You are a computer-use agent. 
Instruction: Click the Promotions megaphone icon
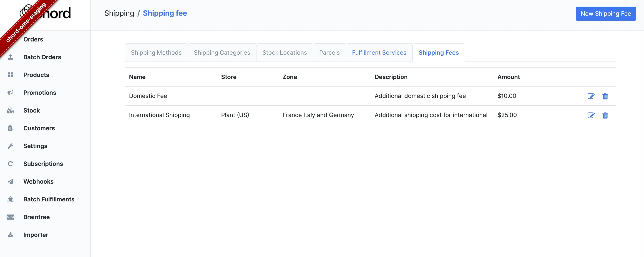pyautogui.click(x=10, y=93)
